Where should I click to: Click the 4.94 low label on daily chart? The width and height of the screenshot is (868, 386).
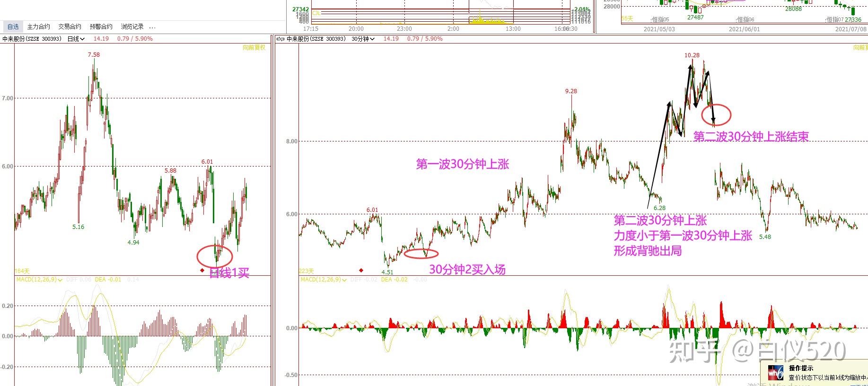click(133, 243)
